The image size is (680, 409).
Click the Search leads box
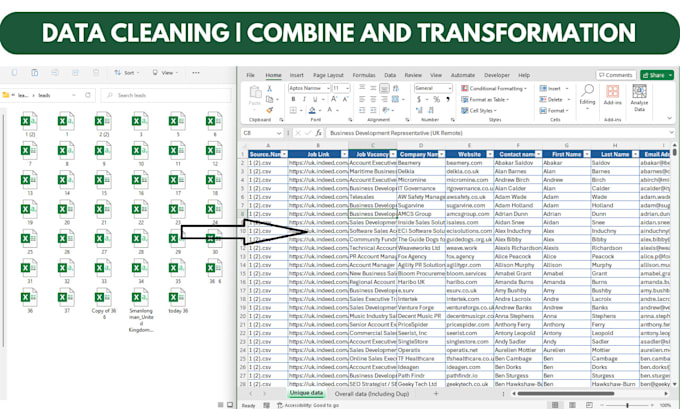[x=166, y=95]
